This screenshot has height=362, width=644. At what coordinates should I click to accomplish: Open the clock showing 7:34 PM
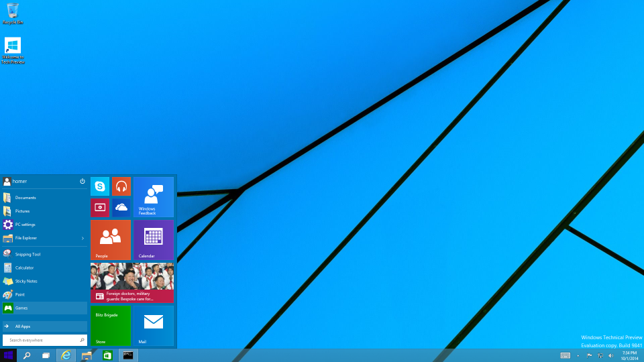point(629,355)
